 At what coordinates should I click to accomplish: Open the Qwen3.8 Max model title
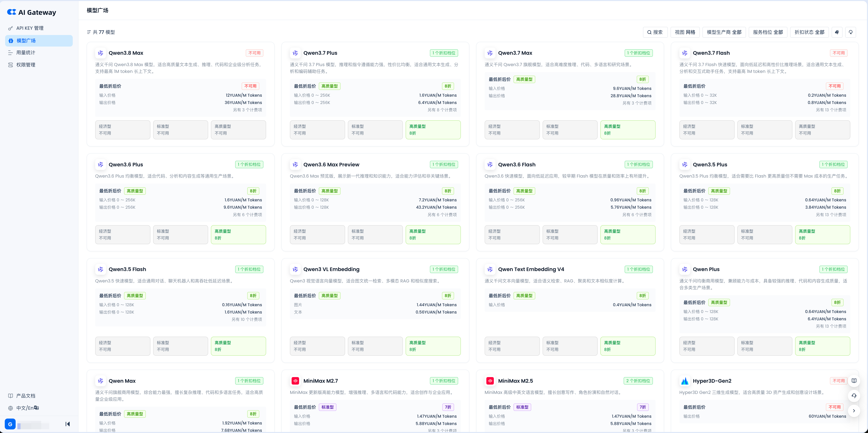click(126, 53)
